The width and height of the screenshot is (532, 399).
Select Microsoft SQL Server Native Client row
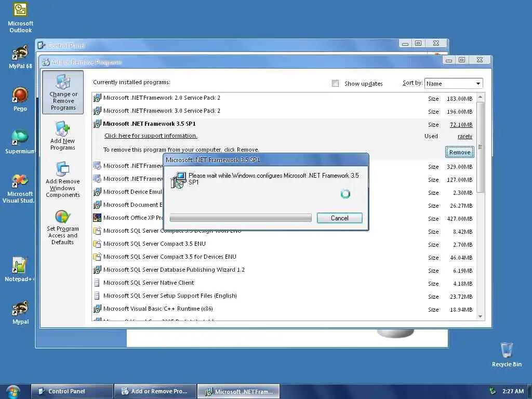click(284, 283)
